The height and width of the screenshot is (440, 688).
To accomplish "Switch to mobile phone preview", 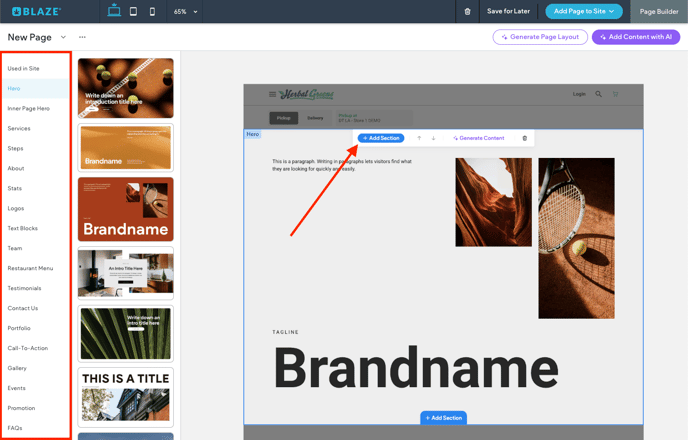I will (152, 12).
